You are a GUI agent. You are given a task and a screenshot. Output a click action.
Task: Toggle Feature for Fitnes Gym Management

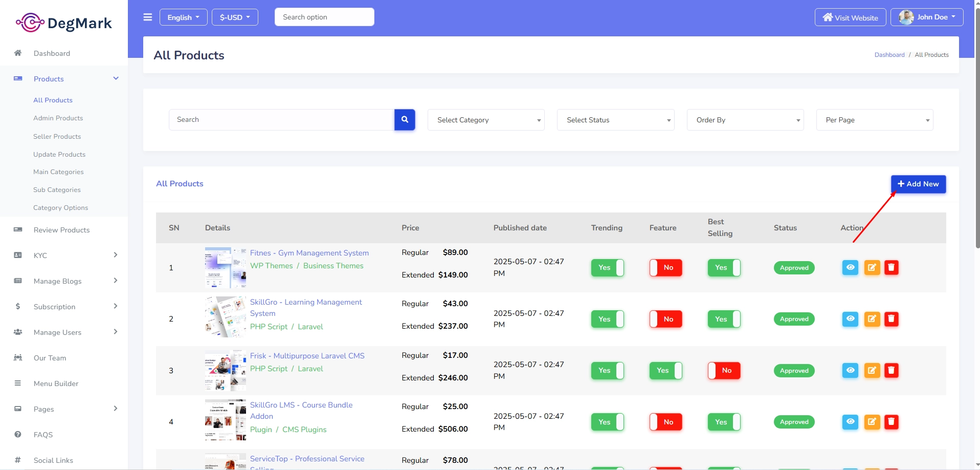(x=665, y=268)
